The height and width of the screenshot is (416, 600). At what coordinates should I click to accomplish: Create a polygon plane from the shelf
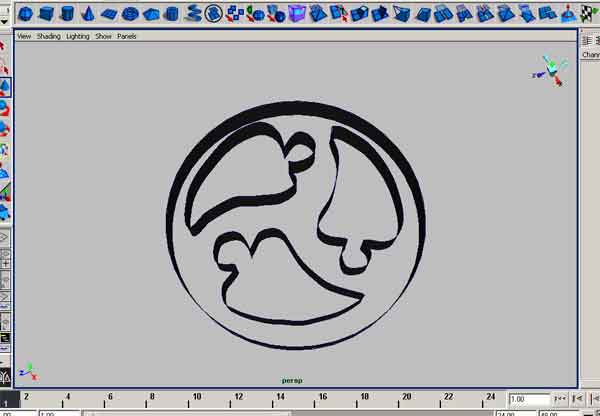click(109, 14)
